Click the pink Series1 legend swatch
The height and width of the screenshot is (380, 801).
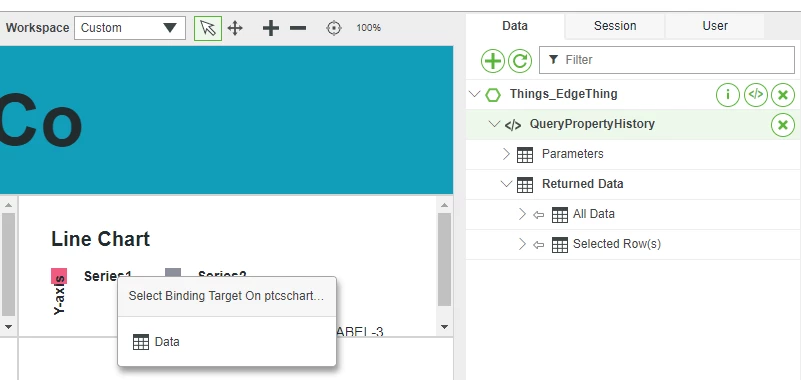[x=59, y=276]
